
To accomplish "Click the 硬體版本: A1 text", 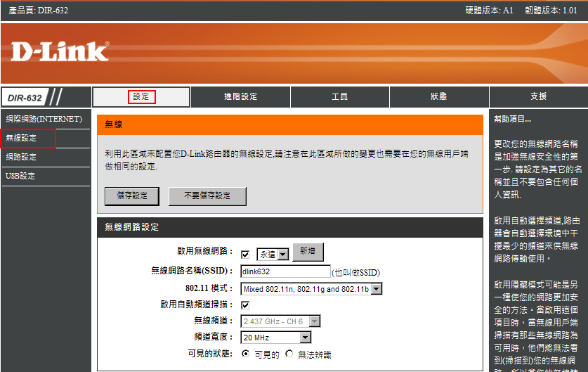I will click(490, 11).
